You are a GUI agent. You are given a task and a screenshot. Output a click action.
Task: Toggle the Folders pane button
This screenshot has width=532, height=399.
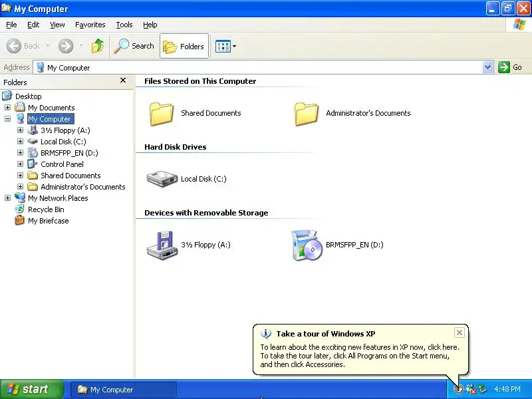[x=184, y=46]
